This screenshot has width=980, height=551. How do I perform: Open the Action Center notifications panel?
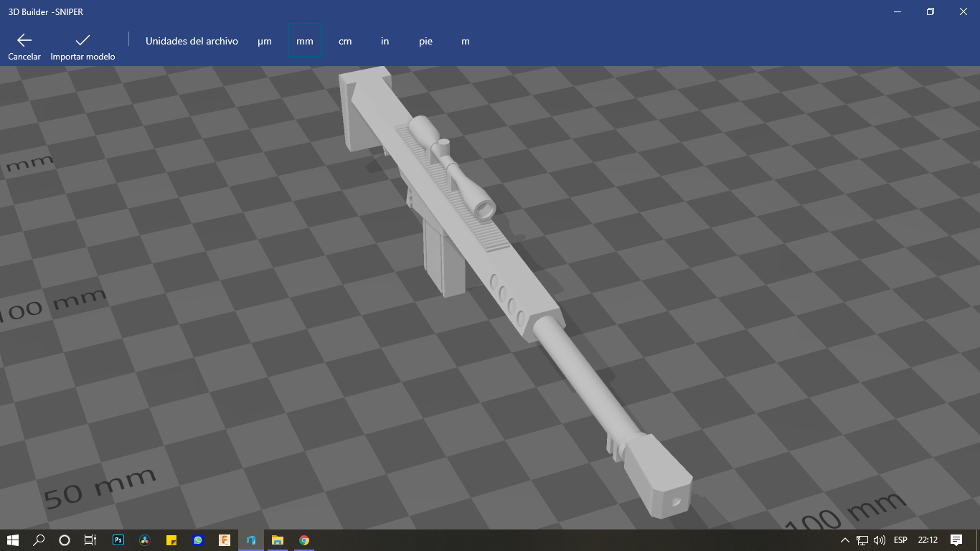tap(957, 541)
